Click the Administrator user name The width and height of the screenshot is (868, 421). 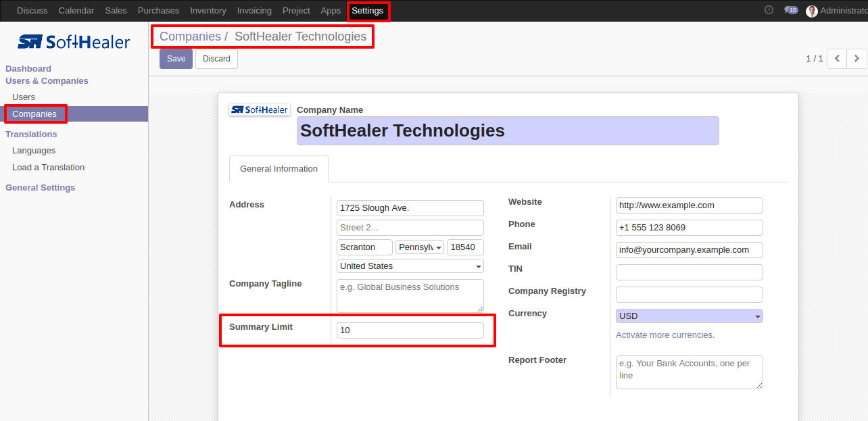844,11
